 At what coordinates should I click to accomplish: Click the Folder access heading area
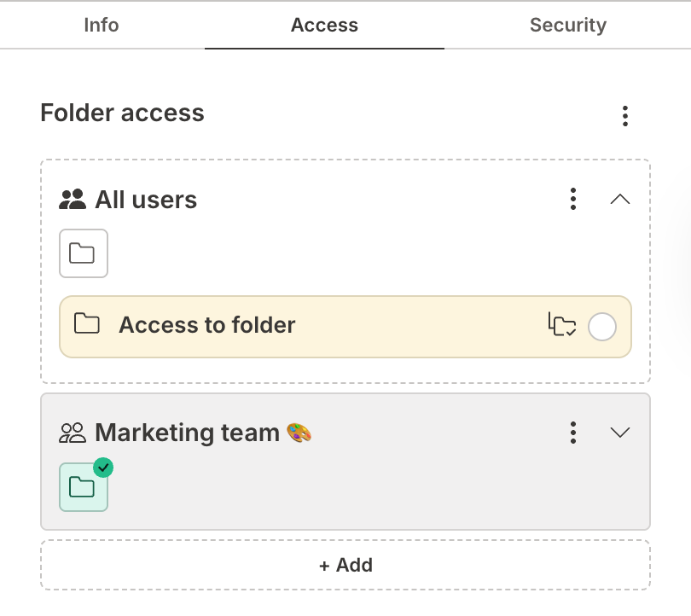pos(121,113)
